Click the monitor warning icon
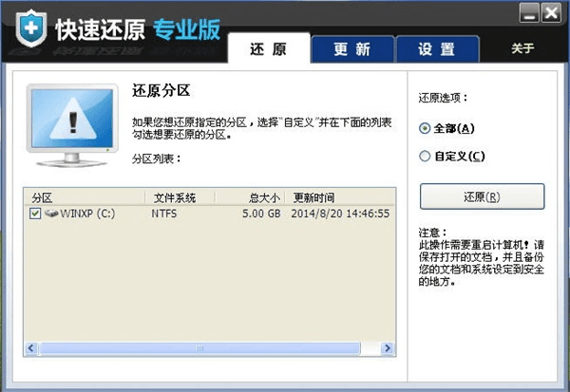Screen dimensions: 570x392 pyautogui.click(x=73, y=125)
